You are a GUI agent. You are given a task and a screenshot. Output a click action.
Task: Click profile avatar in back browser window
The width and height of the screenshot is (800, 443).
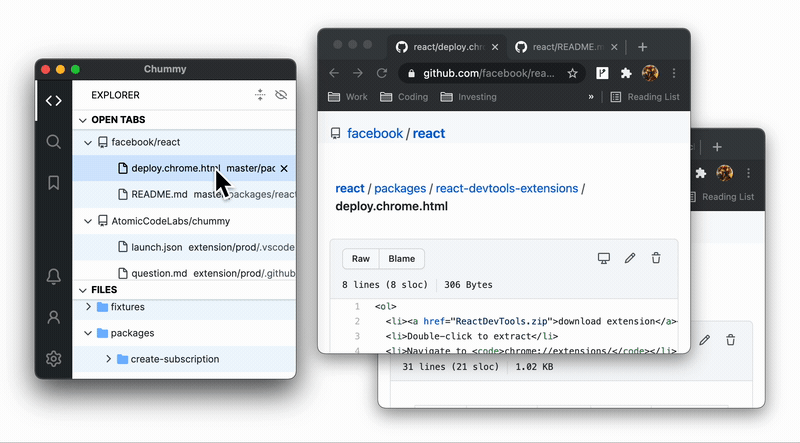click(x=724, y=174)
